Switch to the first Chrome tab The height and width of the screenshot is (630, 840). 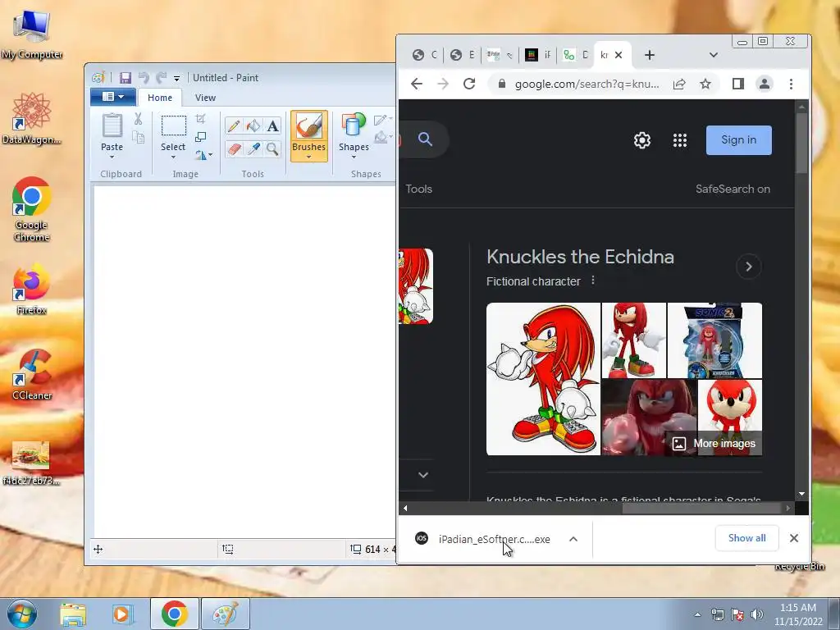[x=426, y=55]
